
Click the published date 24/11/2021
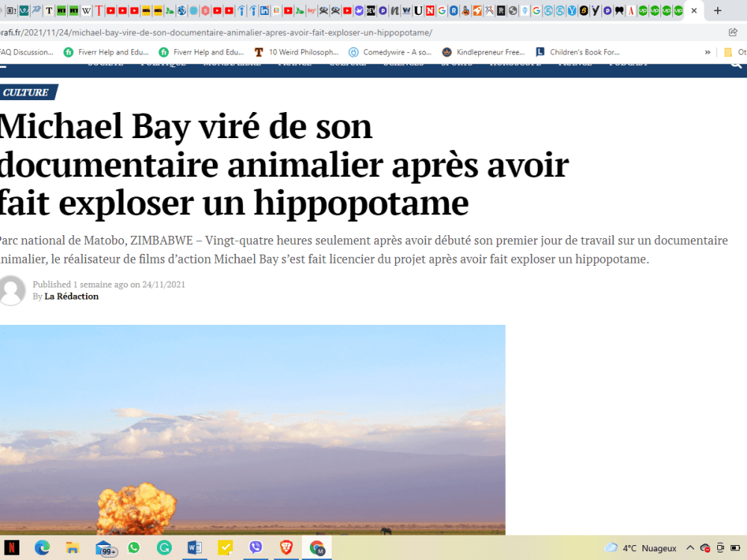pos(164,284)
